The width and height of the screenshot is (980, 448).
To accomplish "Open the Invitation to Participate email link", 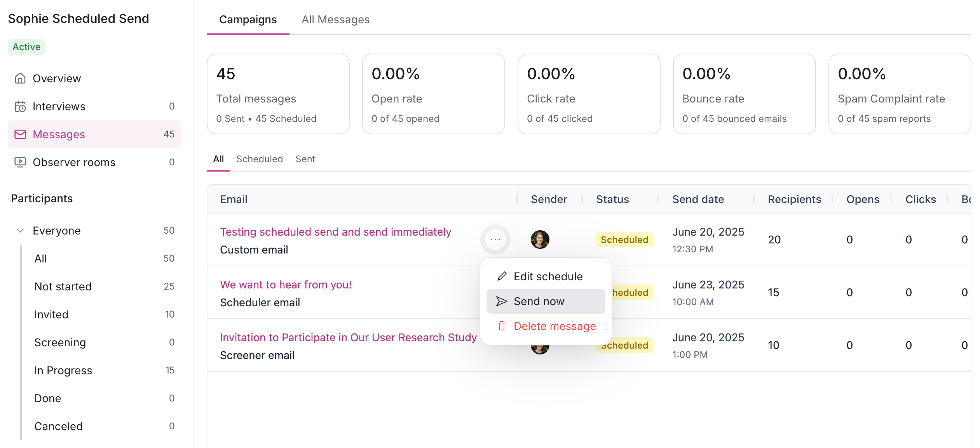I will coord(348,337).
